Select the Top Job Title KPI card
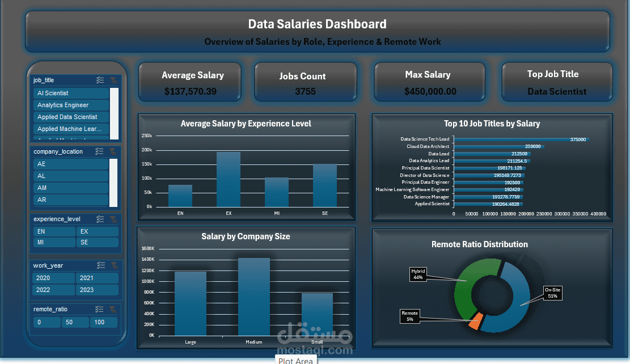Viewport: 630px width, 364px height. [x=557, y=82]
